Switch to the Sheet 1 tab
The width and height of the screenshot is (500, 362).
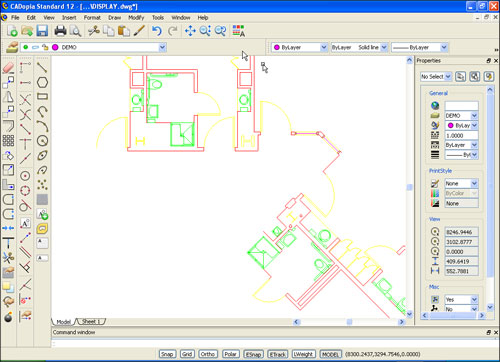coord(91,322)
